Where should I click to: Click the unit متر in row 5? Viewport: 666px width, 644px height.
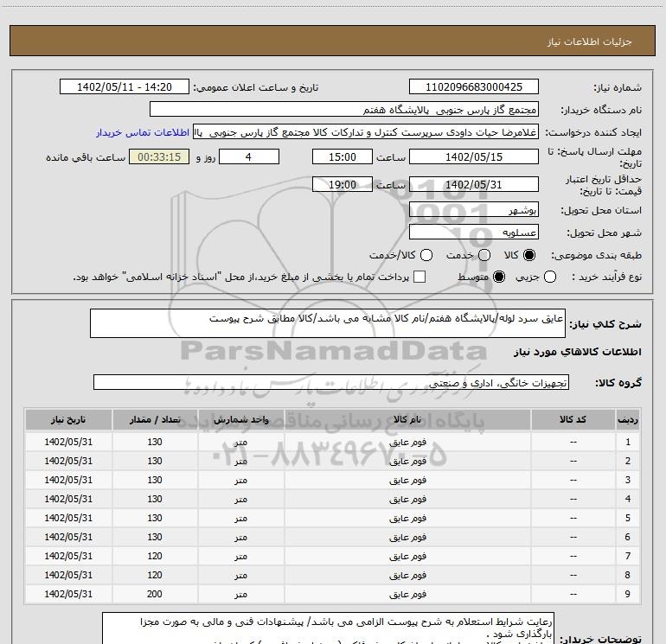tap(240, 518)
